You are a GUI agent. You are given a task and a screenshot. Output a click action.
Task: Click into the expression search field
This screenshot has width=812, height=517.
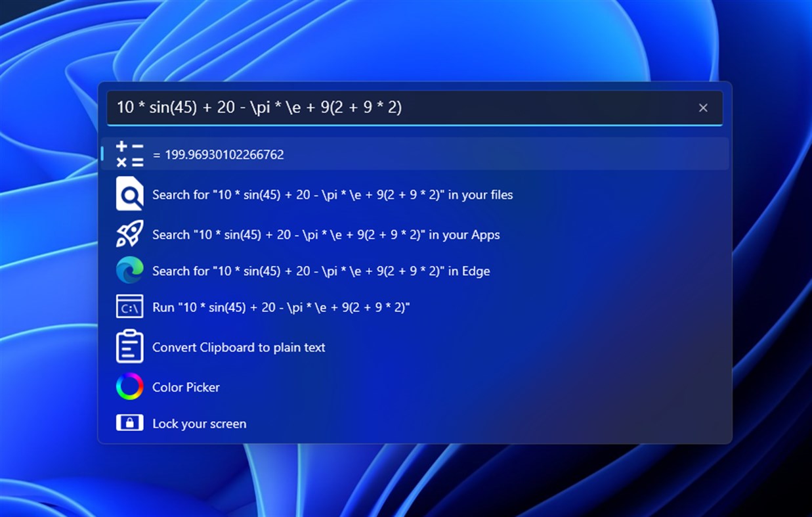pyautogui.click(x=414, y=108)
